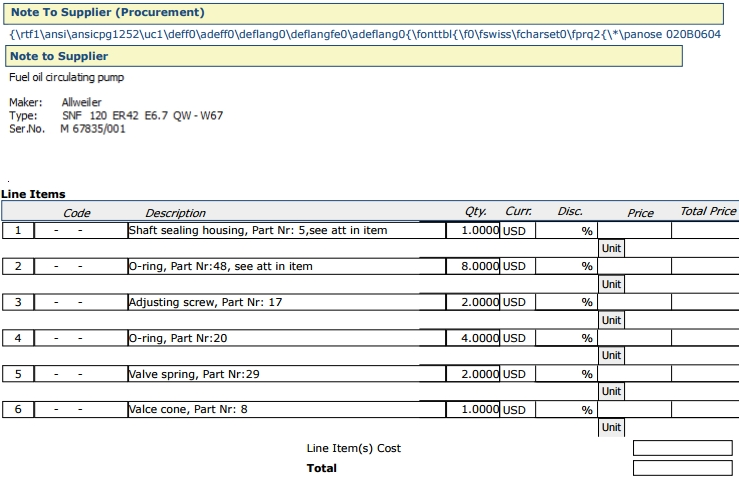Click the Unit button under Valve spring row
The height and width of the screenshot is (485, 739).
tap(611, 391)
